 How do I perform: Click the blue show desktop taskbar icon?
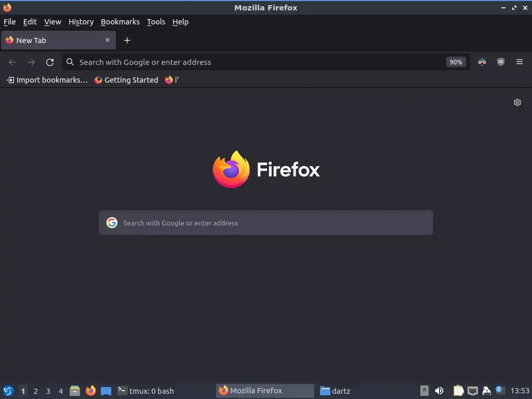(106, 391)
